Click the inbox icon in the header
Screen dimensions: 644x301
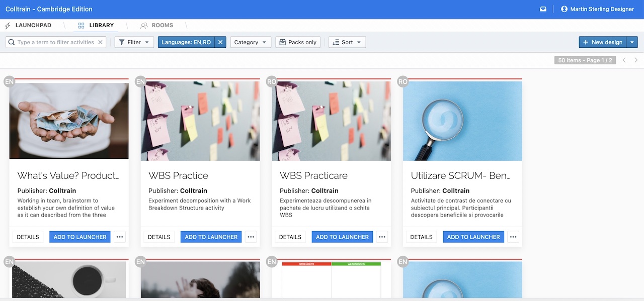tap(543, 9)
